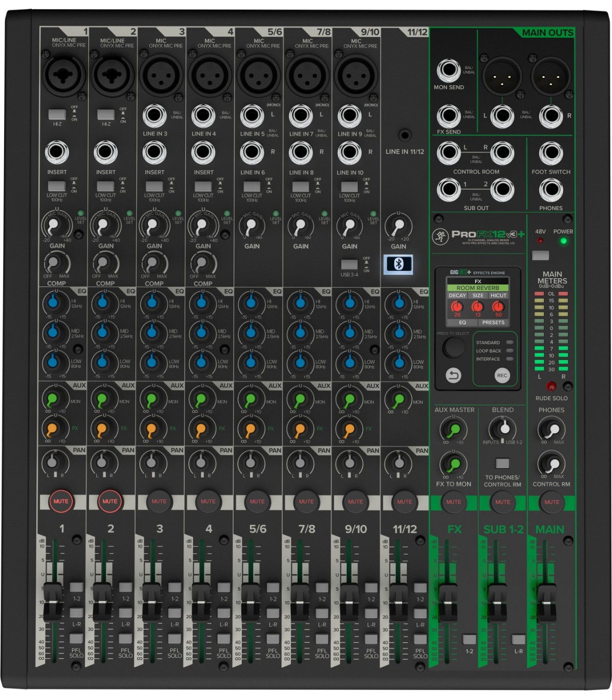Click the MON SEND output jack

(x=449, y=70)
